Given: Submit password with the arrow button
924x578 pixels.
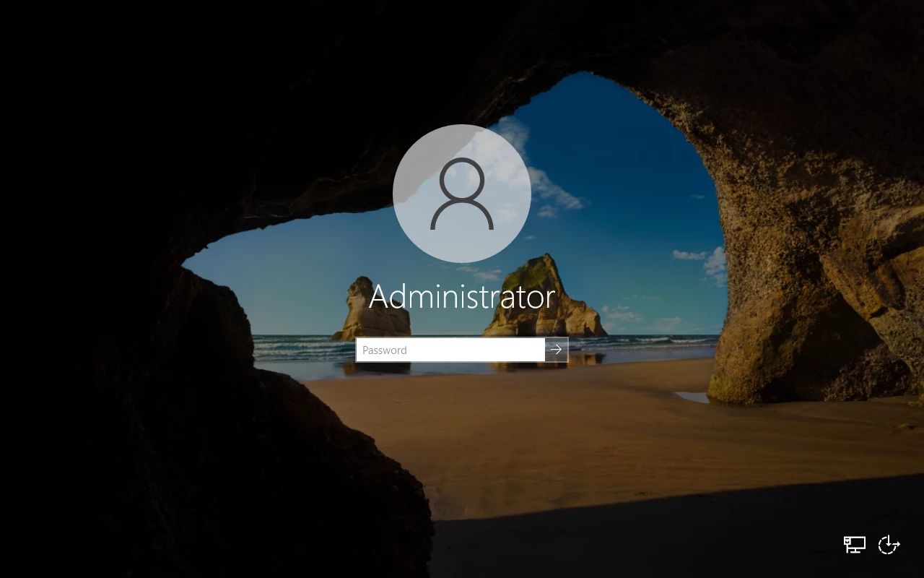Looking at the screenshot, I should tap(557, 350).
